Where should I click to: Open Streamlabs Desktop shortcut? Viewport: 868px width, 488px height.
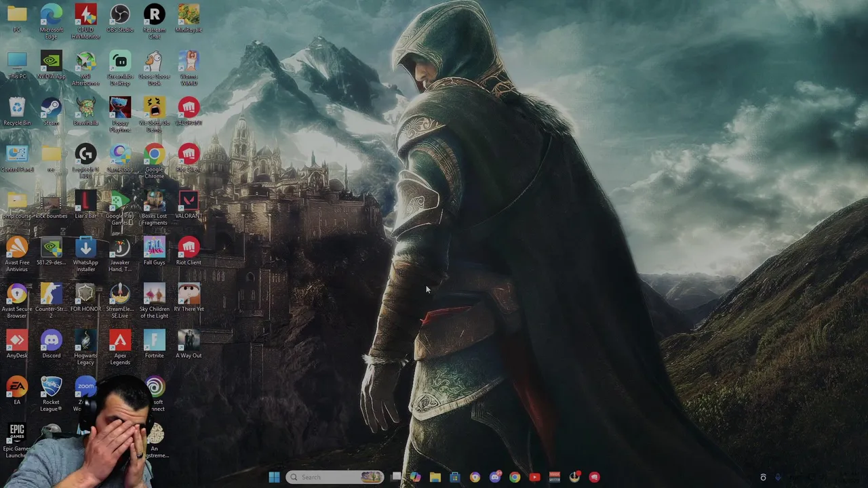point(120,68)
